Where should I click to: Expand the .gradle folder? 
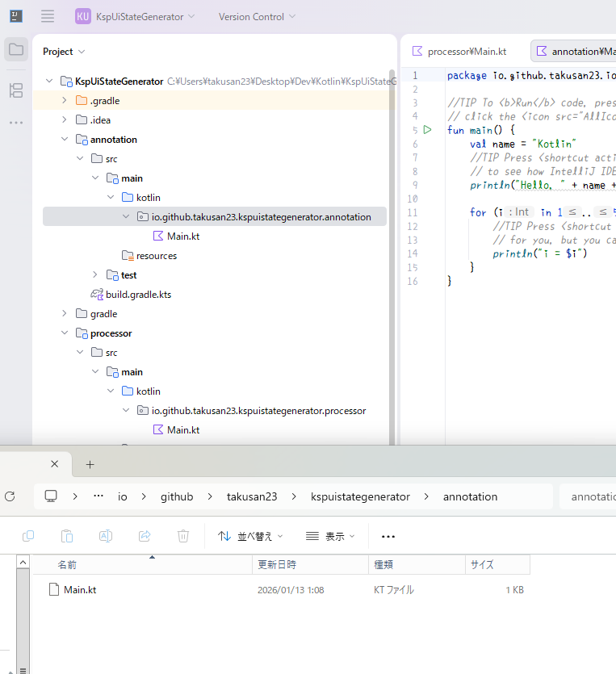point(65,101)
